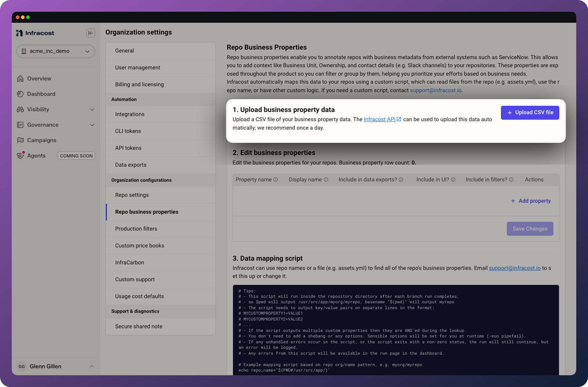Screen dimensions: 588x387
Task: Click the Agents heartbeat icon
Action: 20,156
